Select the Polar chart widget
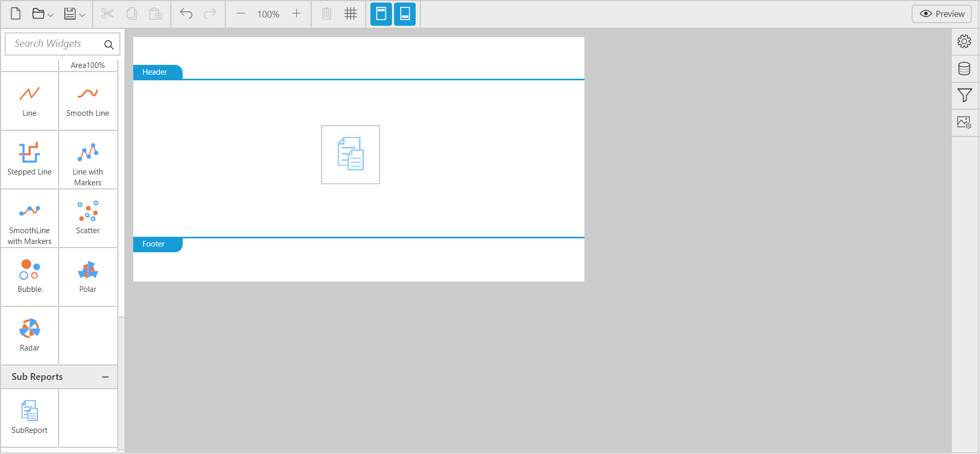 [88, 277]
